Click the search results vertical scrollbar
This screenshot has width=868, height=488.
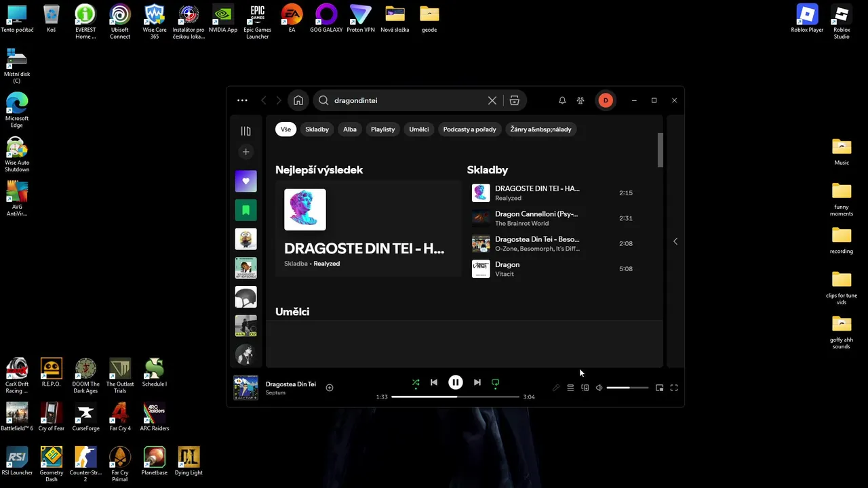pyautogui.click(x=660, y=150)
